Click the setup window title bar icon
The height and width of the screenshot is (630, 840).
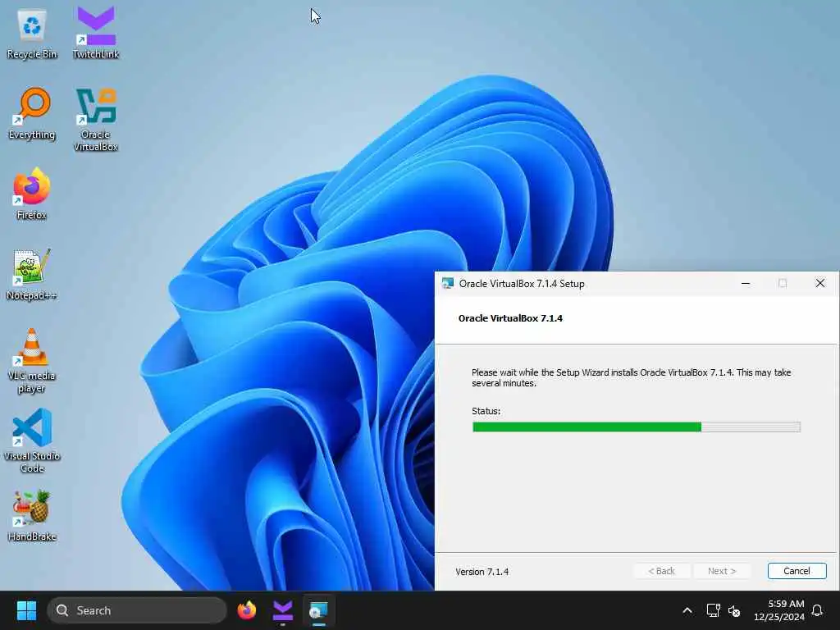coord(447,283)
